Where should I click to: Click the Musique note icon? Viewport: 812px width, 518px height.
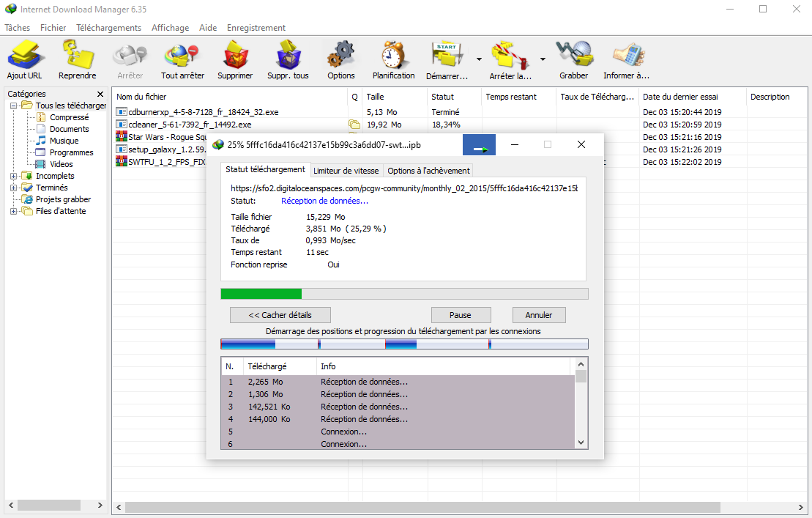point(41,141)
